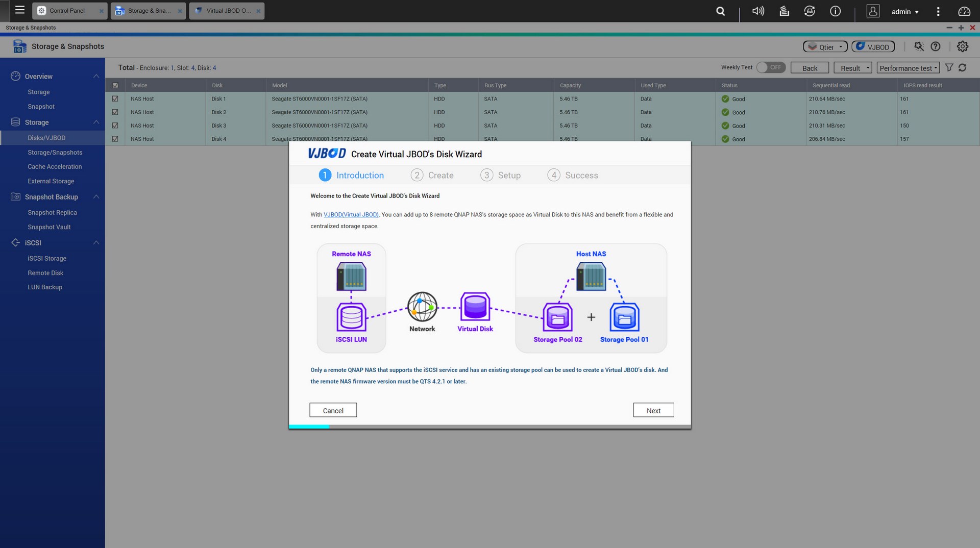
Task: Click the Virtual Disk illustration
Action: [x=475, y=307]
